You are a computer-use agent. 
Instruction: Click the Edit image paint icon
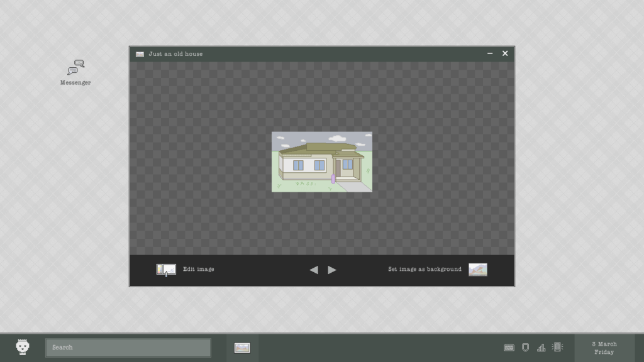(x=166, y=270)
